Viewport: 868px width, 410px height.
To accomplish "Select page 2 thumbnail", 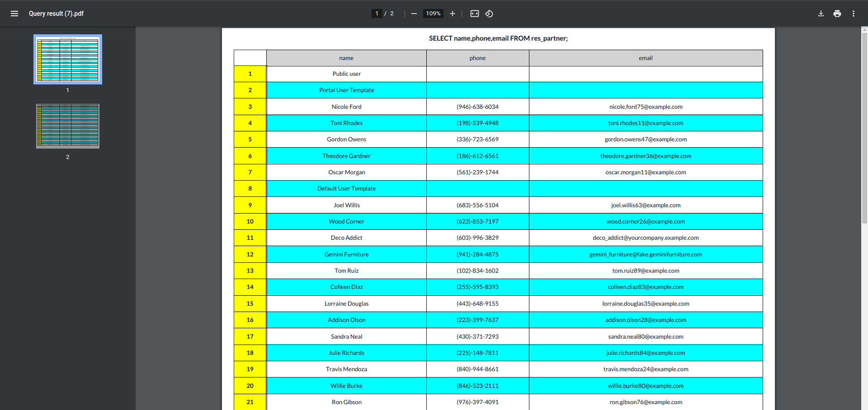I will click(x=68, y=126).
